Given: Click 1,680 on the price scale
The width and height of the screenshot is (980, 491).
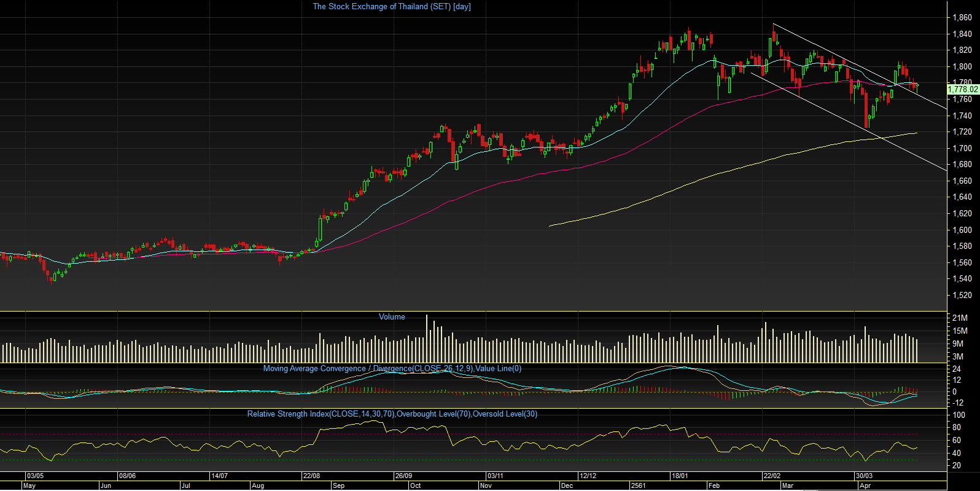Looking at the screenshot, I should click(962, 164).
